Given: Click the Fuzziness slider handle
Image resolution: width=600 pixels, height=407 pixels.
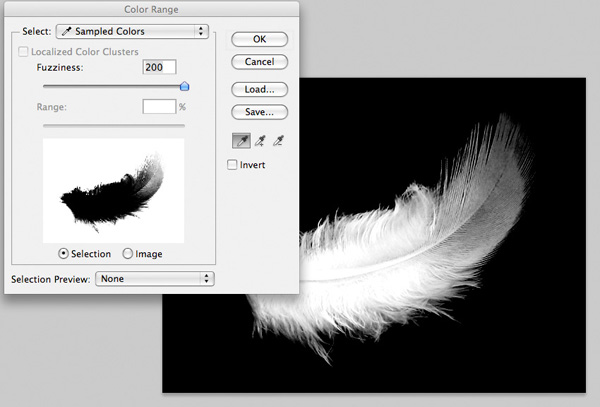Looking at the screenshot, I should tap(184, 86).
